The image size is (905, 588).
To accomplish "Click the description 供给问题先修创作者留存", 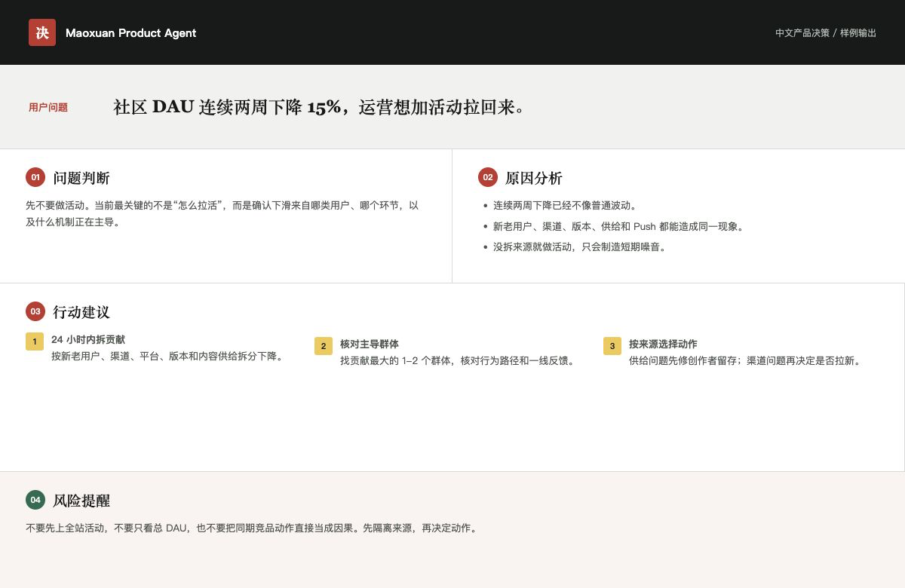I will (747, 361).
